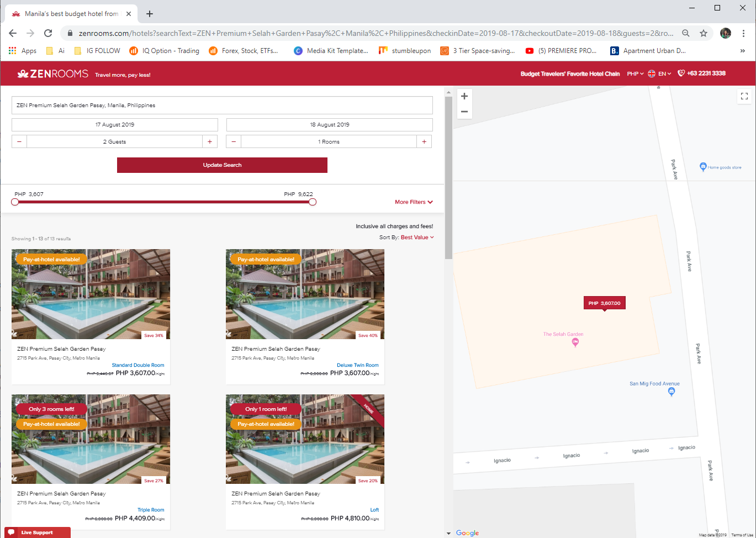The image size is (756, 538).
Task: Open Chrome's three-dot menu
Action: pos(743,33)
